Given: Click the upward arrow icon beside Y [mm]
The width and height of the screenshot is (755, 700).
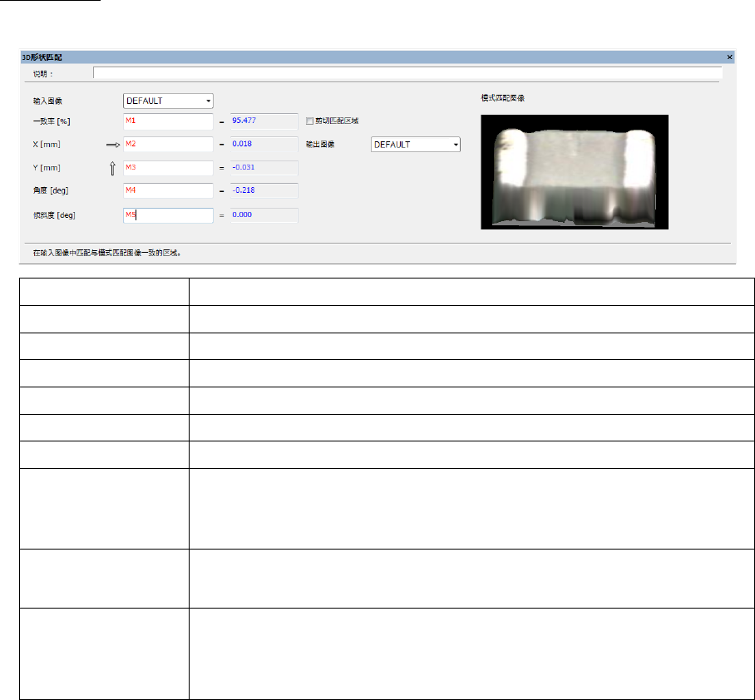Looking at the screenshot, I should [x=113, y=169].
